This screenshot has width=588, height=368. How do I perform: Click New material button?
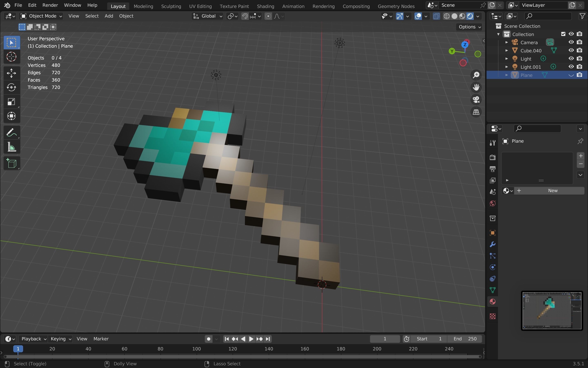coord(550,191)
